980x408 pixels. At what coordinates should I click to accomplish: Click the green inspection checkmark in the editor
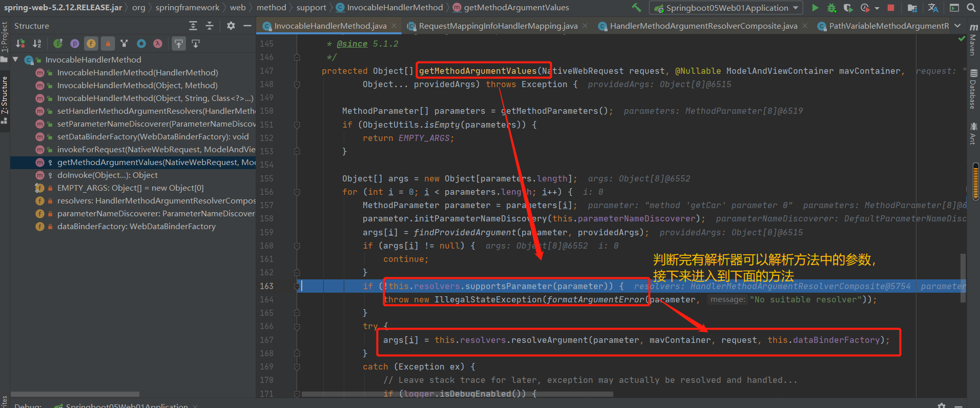(962, 39)
